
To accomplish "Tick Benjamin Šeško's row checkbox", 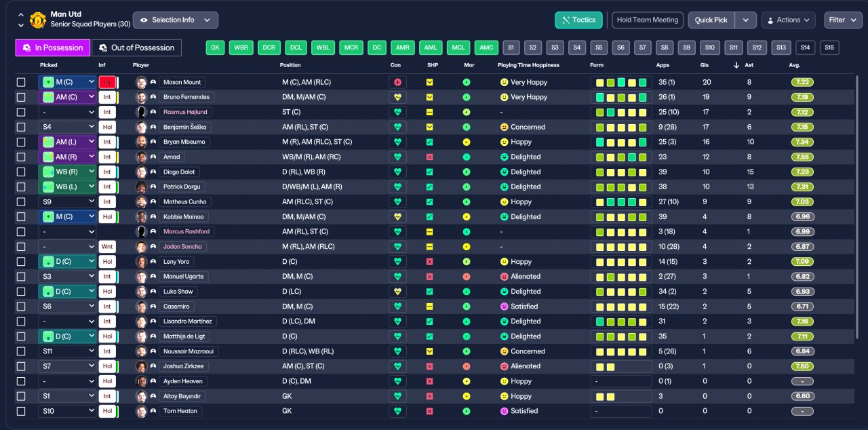I will (21, 127).
